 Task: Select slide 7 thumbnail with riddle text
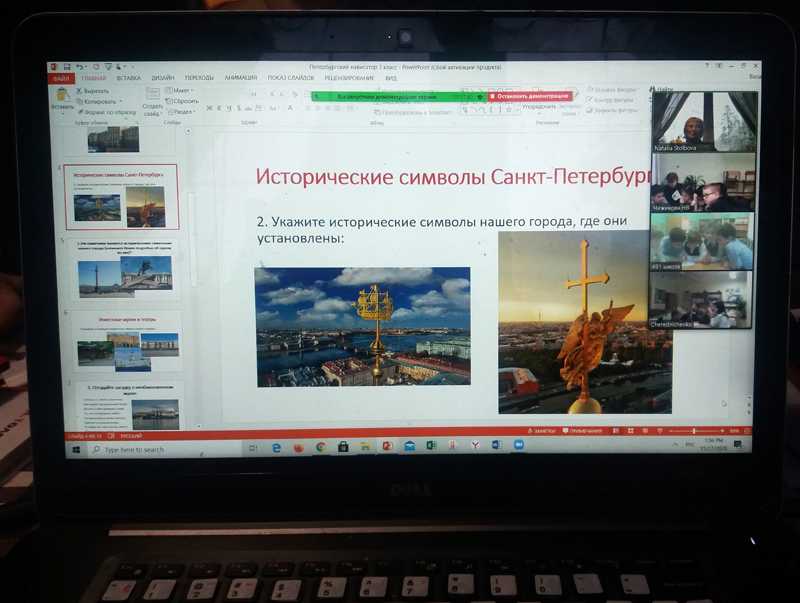(x=130, y=406)
